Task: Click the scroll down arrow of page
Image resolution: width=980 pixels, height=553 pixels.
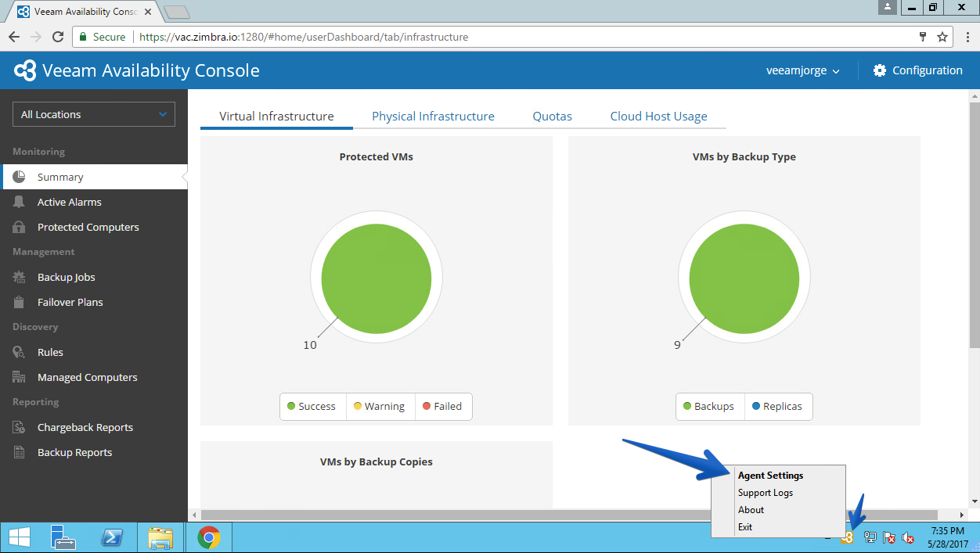Action: (x=975, y=501)
